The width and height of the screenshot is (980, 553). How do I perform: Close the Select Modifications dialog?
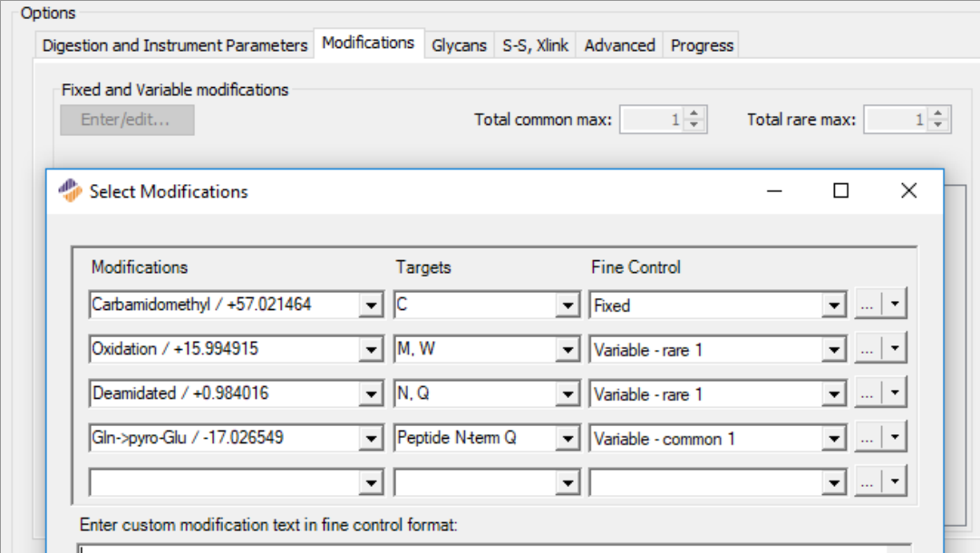click(908, 190)
